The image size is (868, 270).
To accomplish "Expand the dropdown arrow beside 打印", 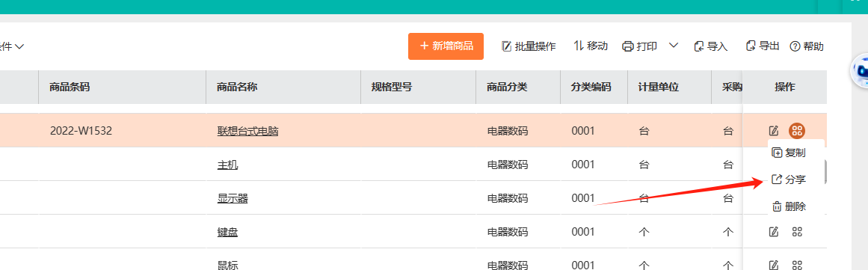I will (x=674, y=46).
